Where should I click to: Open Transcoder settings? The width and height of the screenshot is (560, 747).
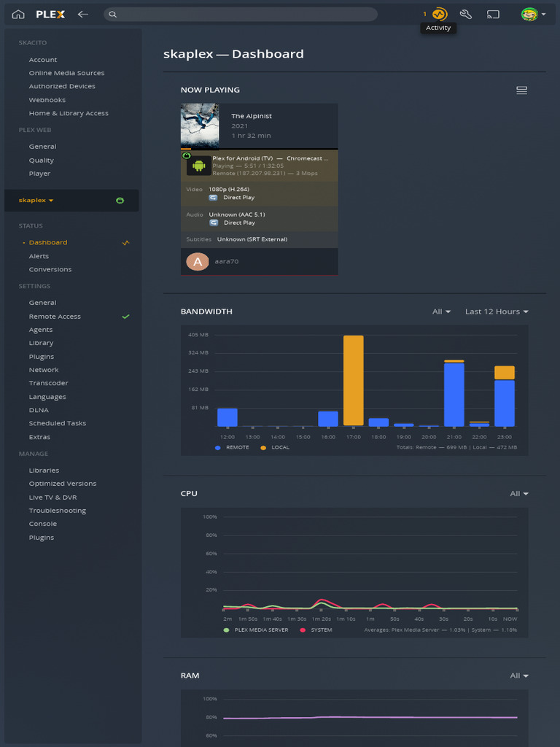[48, 383]
